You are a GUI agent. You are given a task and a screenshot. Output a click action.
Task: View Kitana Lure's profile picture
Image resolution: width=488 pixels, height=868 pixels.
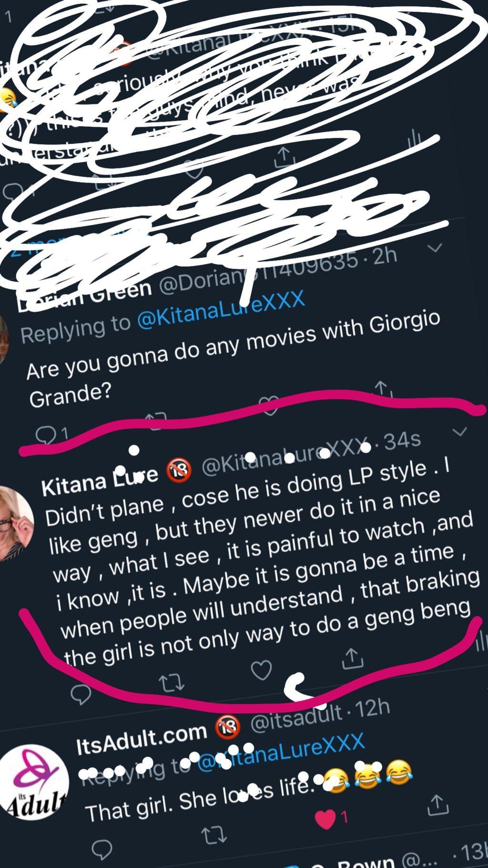click(15, 523)
